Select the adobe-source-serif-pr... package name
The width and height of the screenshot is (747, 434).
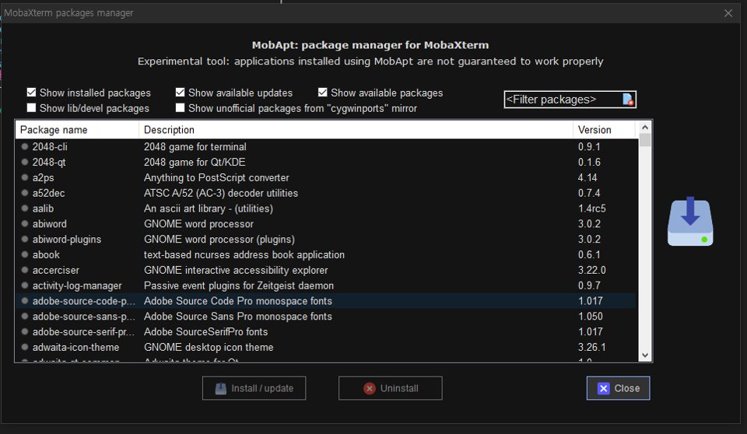click(83, 332)
